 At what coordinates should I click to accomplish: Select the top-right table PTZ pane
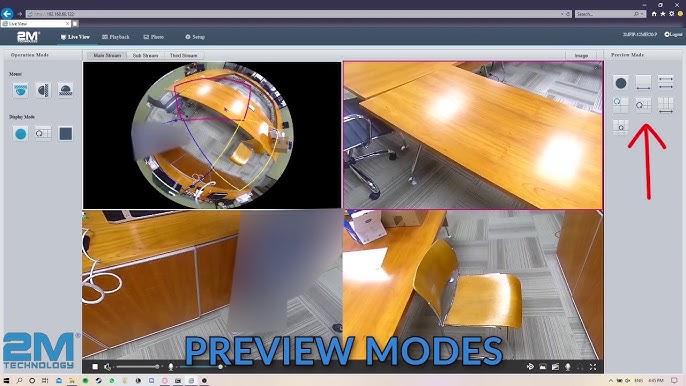(473, 135)
